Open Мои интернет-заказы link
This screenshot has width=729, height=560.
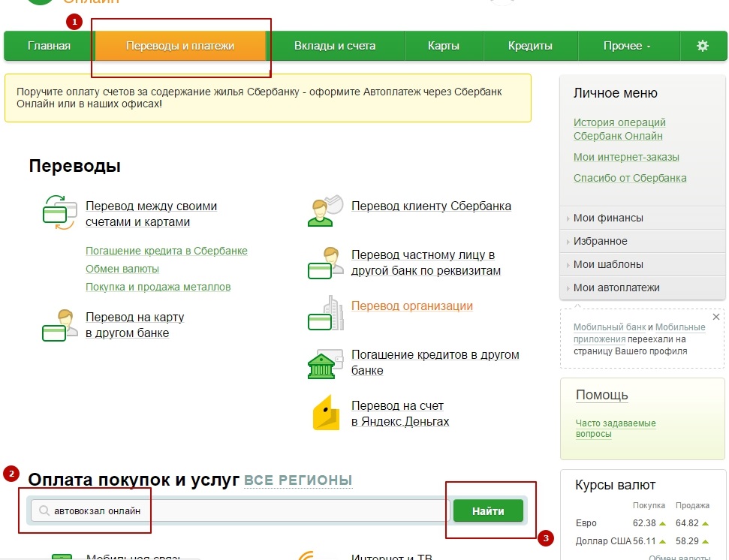pos(626,157)
